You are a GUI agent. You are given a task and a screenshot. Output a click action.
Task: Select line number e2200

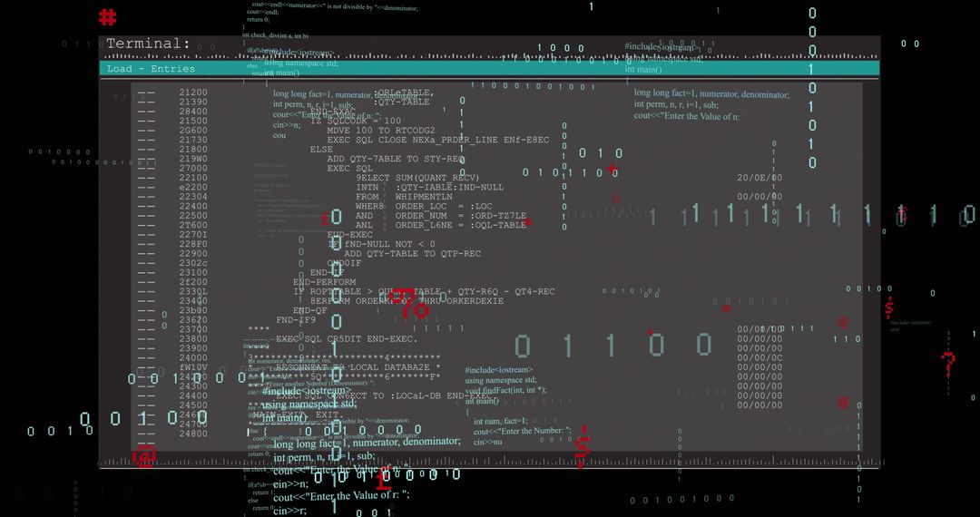(193, 188)
